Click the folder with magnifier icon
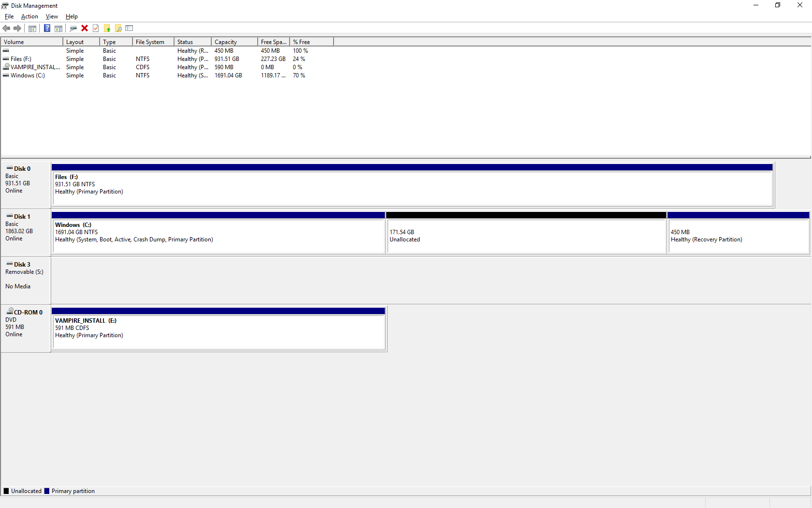 coord(118,29)
